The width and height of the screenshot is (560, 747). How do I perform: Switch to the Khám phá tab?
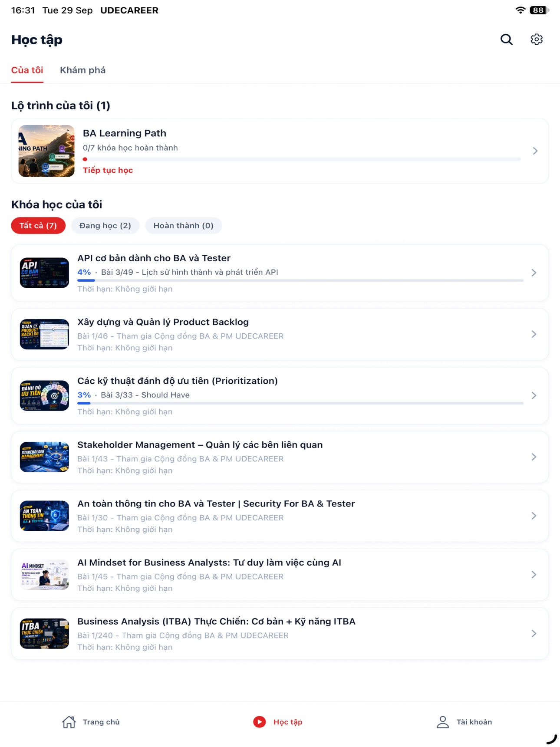pos(82,70)
